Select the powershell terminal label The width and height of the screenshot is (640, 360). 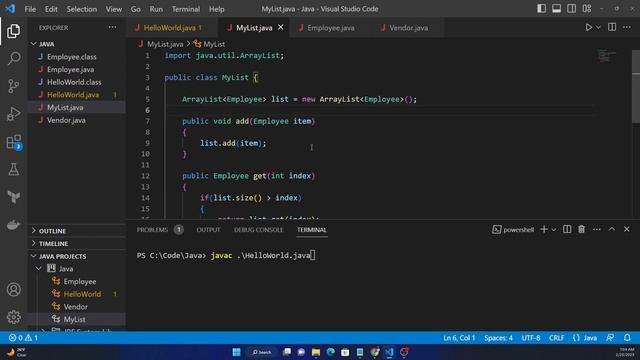tap(513, 229)
